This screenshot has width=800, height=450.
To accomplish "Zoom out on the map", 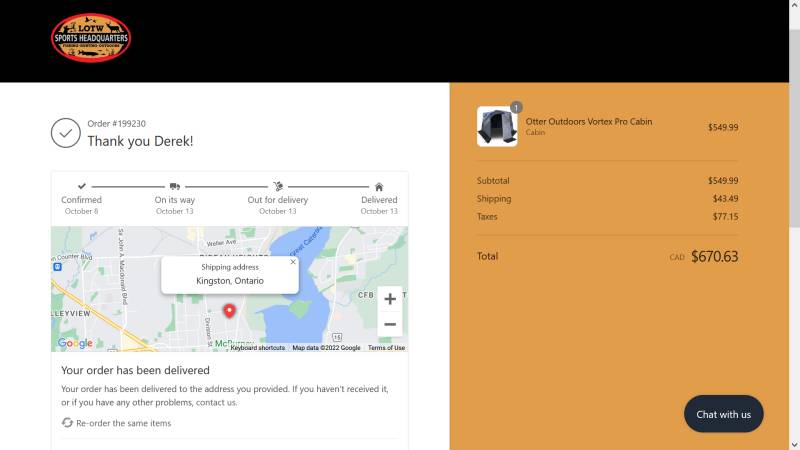I will (x=390, y=324).
